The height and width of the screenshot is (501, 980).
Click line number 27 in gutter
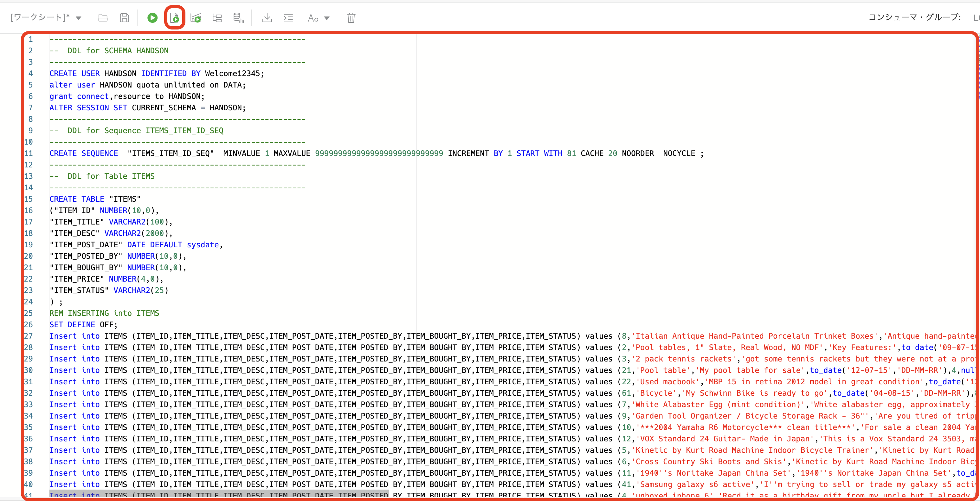[x=29, y=336]
